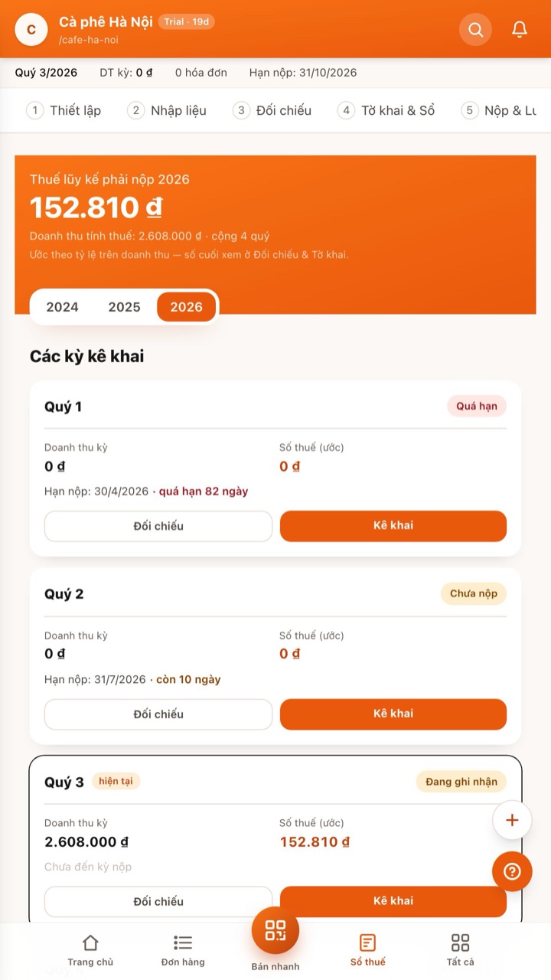Go to Trang chủ home icon

click(90, 949)
